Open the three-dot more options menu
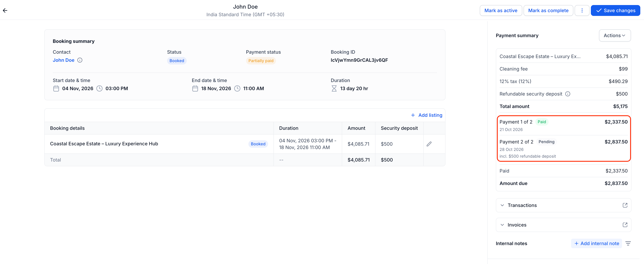 click(582, 10)
